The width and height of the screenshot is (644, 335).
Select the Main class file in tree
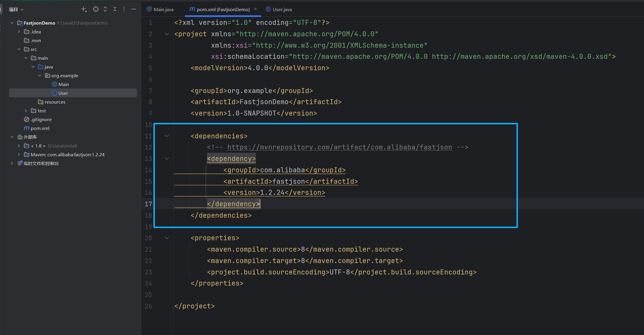[x=63, y=84]
